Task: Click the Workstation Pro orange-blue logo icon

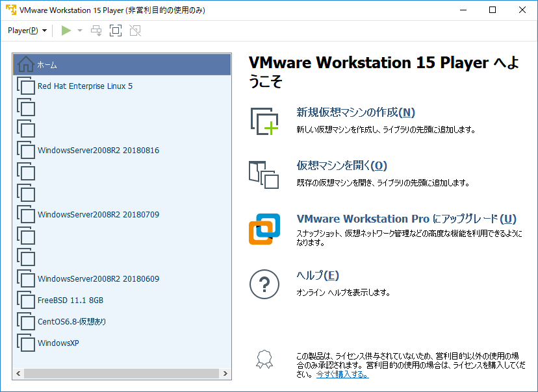Action: 264,229
